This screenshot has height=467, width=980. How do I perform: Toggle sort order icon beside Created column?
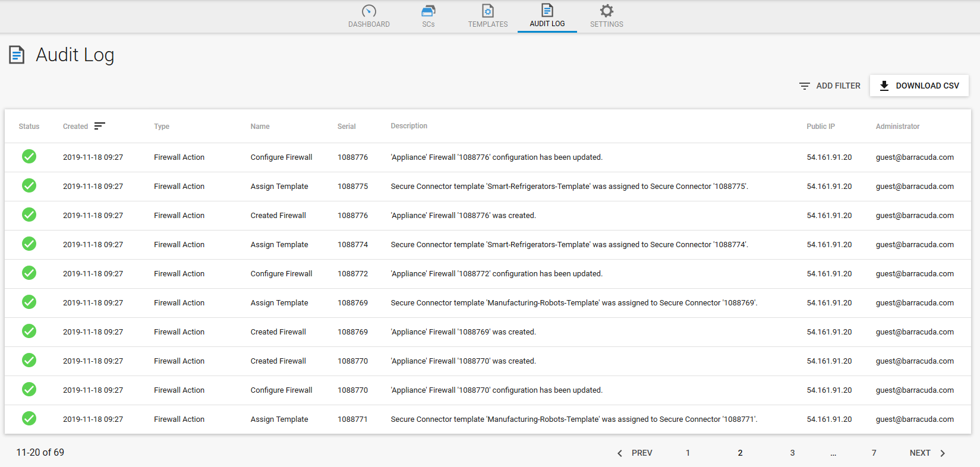100,126
